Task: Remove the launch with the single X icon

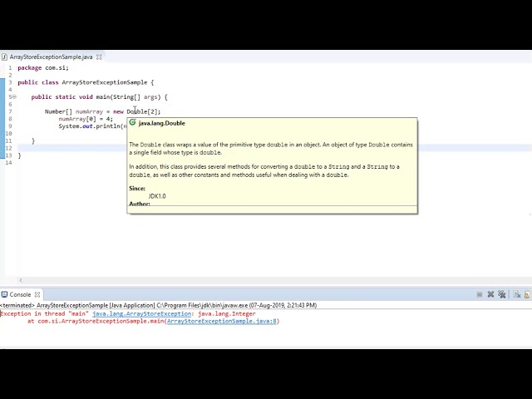Action: pos(490,294)
